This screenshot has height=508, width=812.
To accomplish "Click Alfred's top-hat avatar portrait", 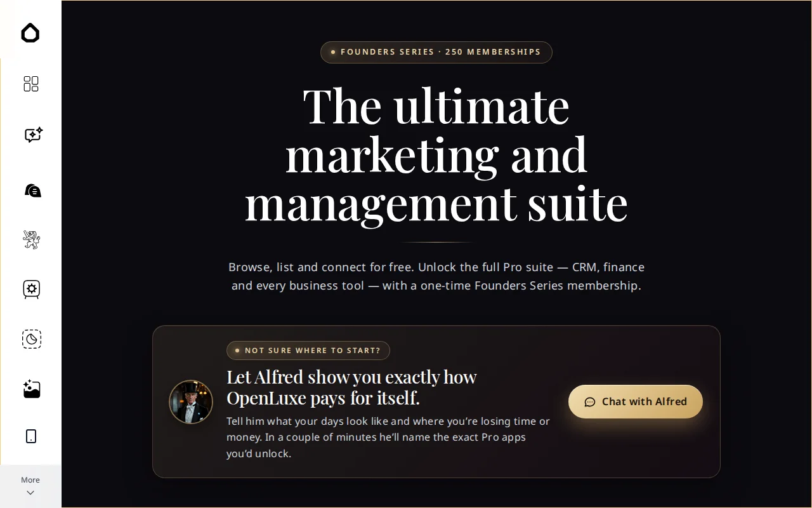I will click(191, 402).
